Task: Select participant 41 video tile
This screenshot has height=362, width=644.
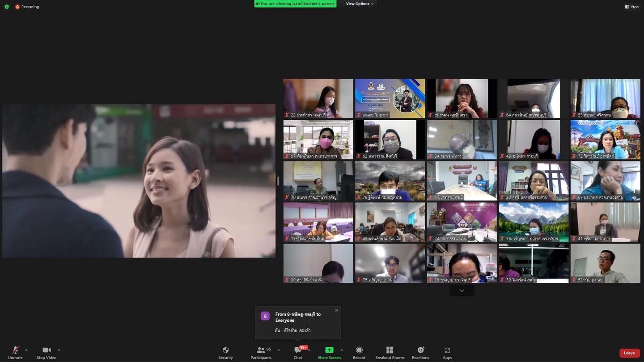Action: coord(606,222)
